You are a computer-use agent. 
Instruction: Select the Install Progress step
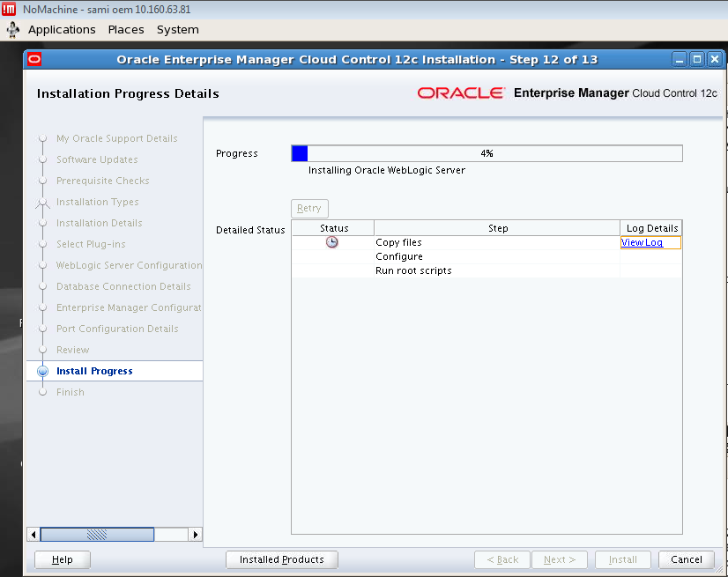(x=94, y=371)
